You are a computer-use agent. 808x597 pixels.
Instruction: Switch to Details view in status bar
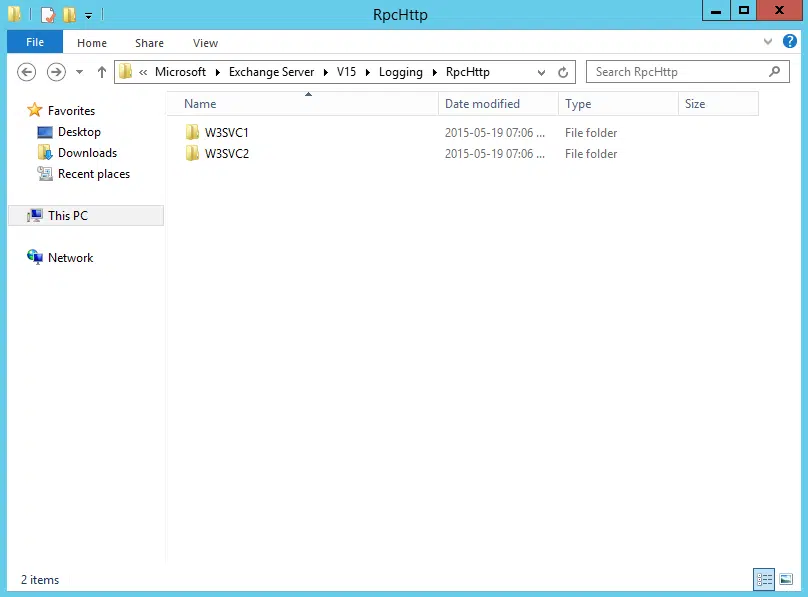[x=764, y=579]
